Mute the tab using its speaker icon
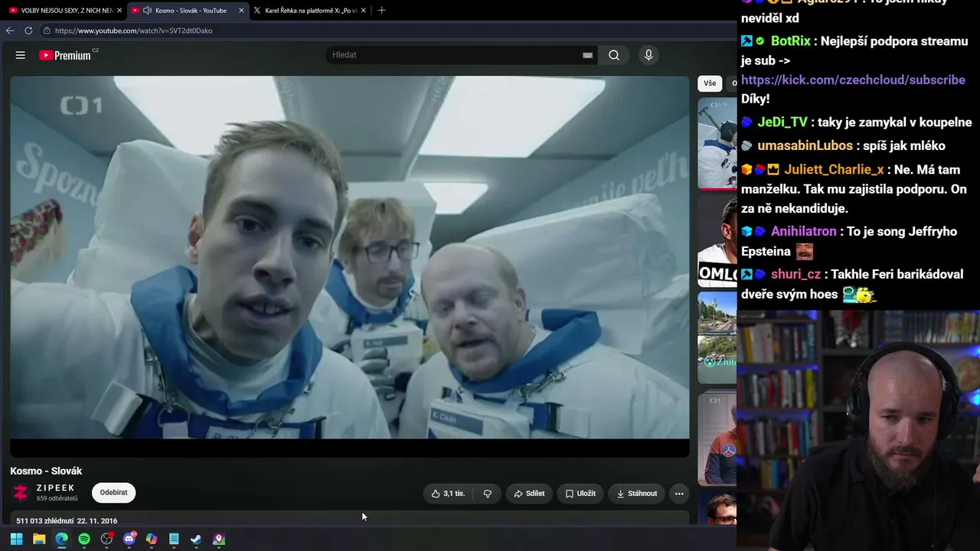The height and width of the screenshot is (551, 980). [x=147, y=11]
